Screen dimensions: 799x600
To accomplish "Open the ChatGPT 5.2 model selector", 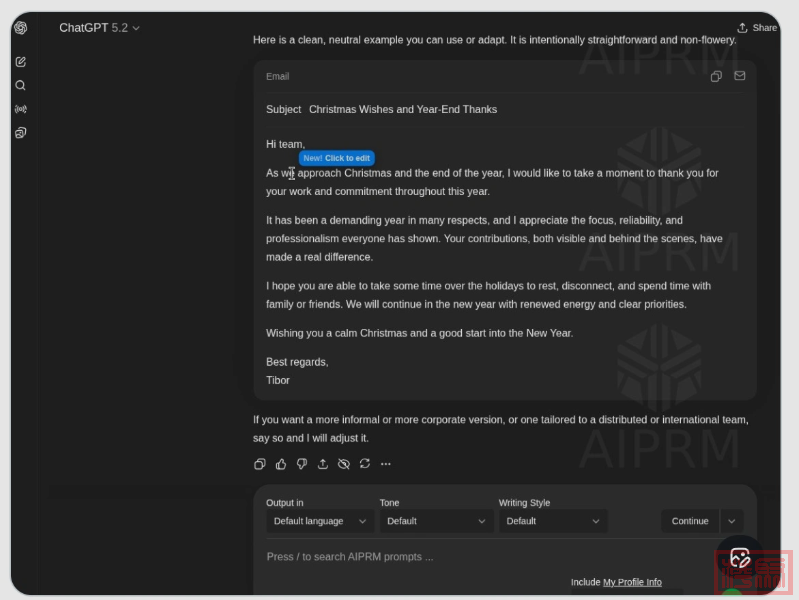I will (x=99, y=28).
